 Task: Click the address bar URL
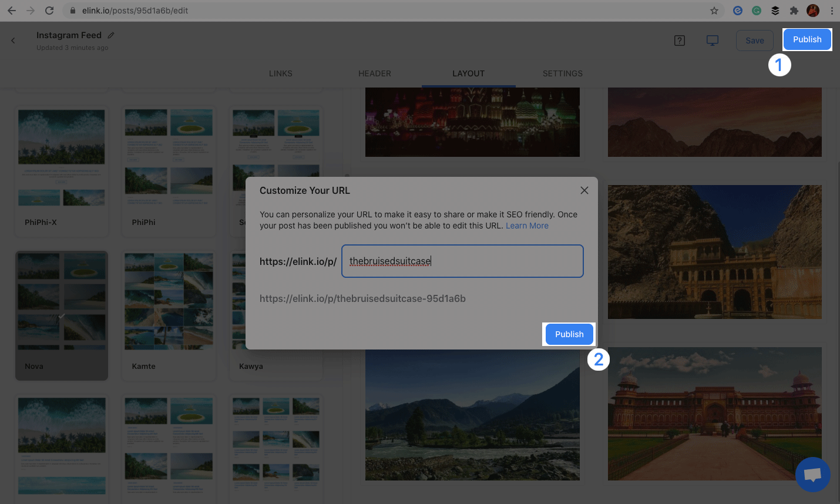click(135, 11)
